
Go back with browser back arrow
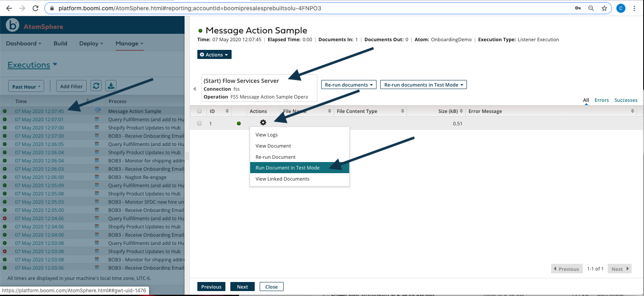9,8
